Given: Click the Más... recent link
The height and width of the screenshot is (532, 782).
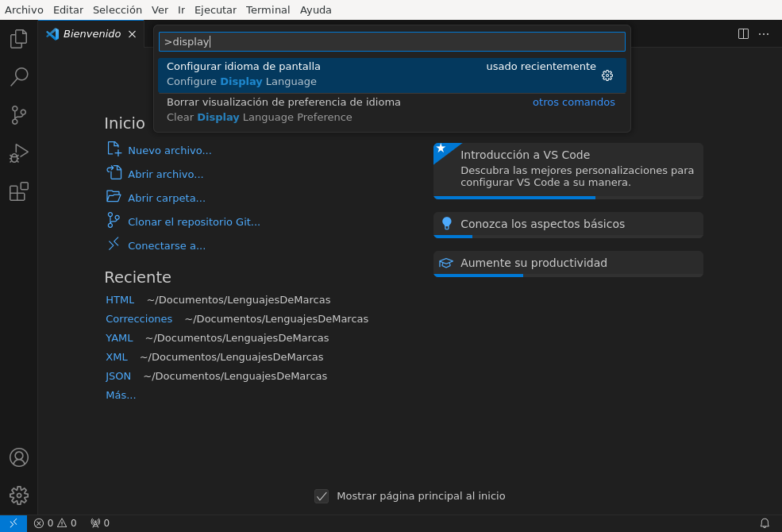Looking at the screenshot, I should click(121, 395).
